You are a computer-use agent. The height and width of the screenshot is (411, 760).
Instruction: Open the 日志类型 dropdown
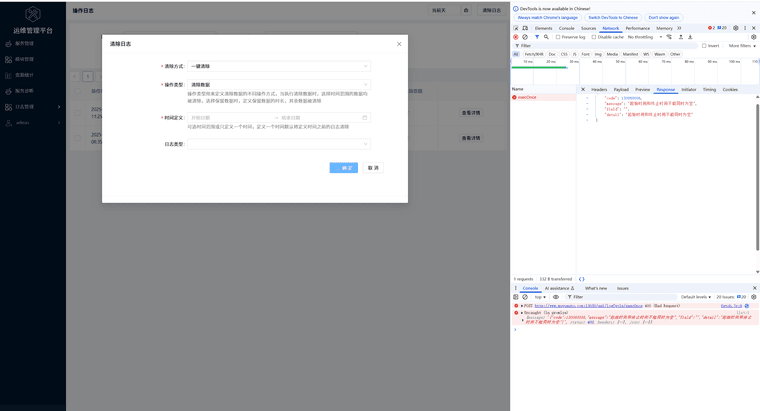click(279, 144)
